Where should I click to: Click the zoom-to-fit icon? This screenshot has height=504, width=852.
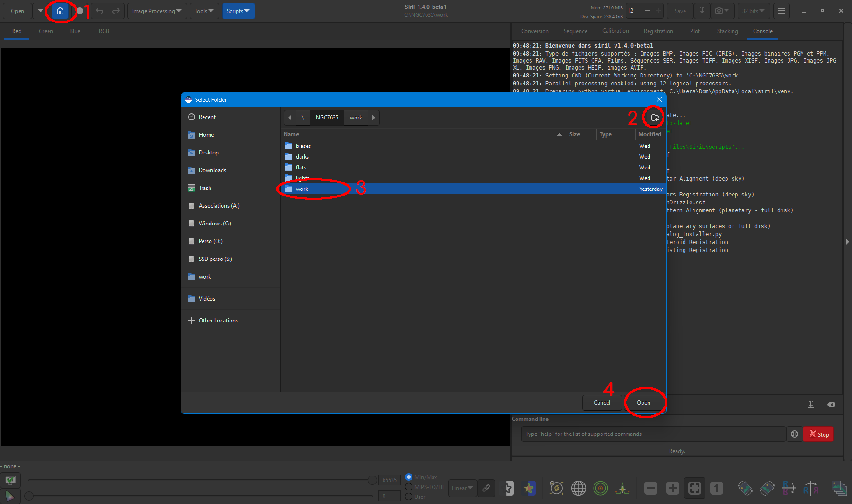pos(694,488)
